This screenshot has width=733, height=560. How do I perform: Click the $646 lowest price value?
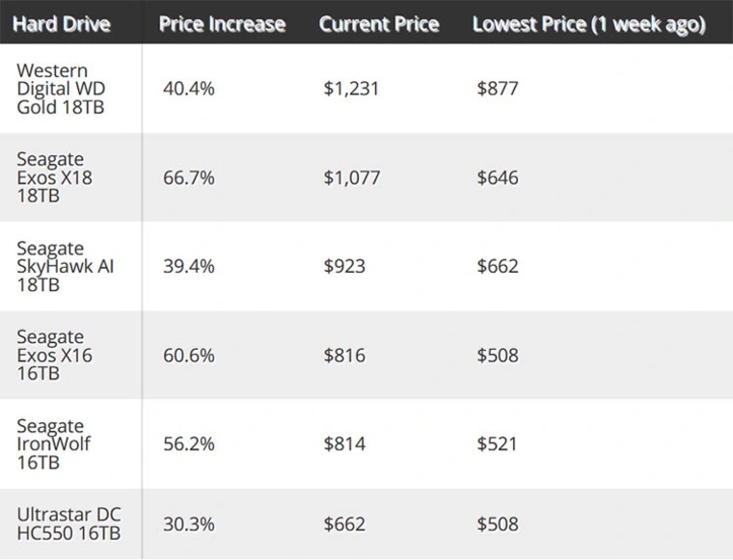(498, 178)
